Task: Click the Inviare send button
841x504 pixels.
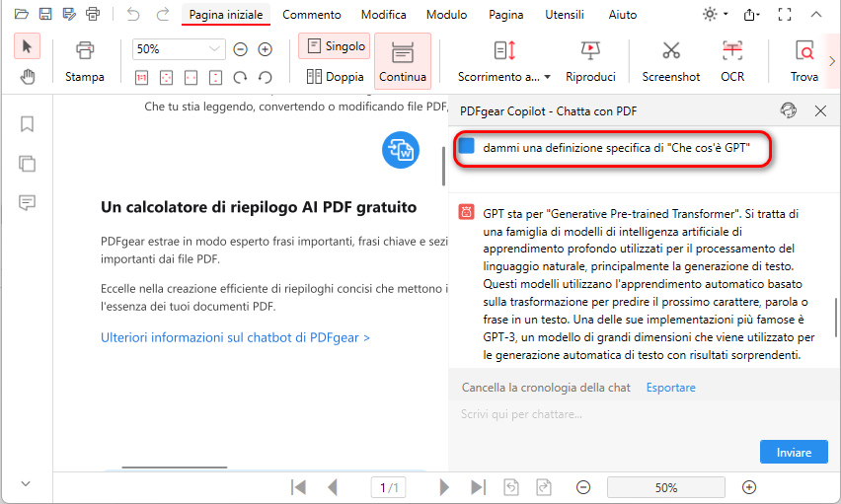Action: (794, 452)
